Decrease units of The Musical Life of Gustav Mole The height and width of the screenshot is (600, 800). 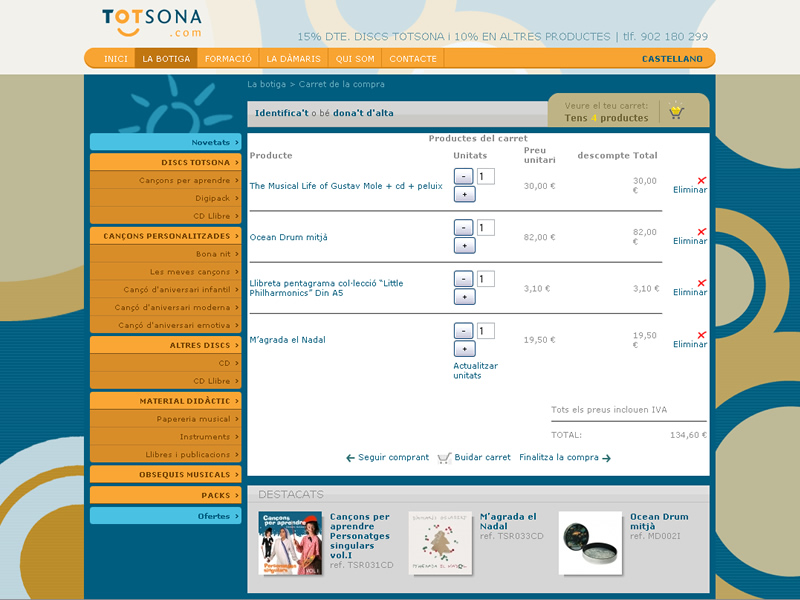click(x=463, y=177)
